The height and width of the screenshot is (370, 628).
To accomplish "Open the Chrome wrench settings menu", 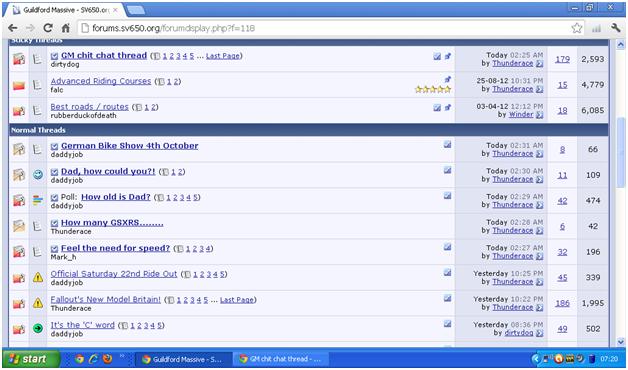I will (x=616, y=28).
